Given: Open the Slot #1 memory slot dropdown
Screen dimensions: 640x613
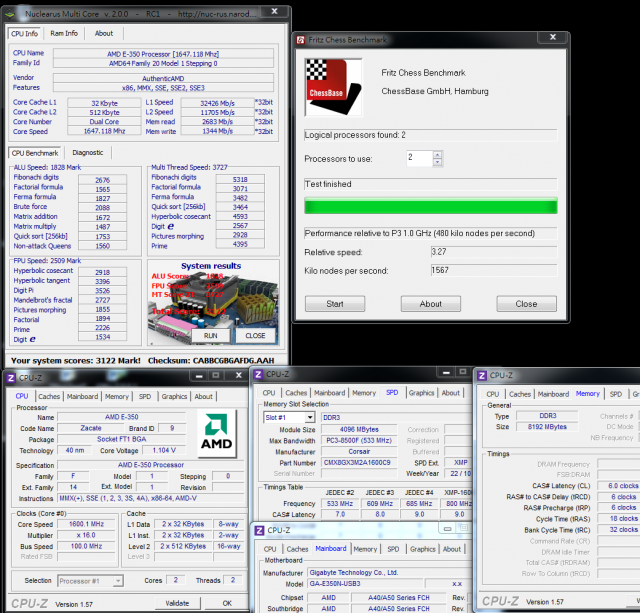Looking at the screenshot, I should (x=310, y=418).
